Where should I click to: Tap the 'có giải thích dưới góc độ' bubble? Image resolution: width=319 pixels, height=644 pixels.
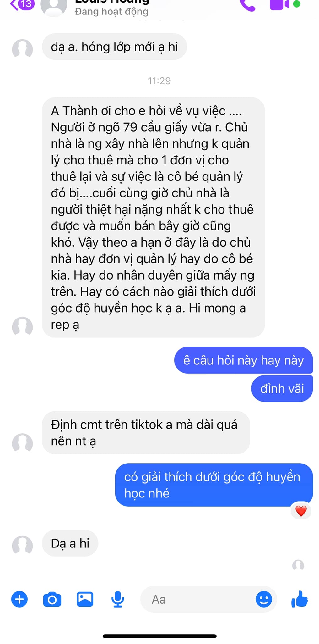(214, 485)
